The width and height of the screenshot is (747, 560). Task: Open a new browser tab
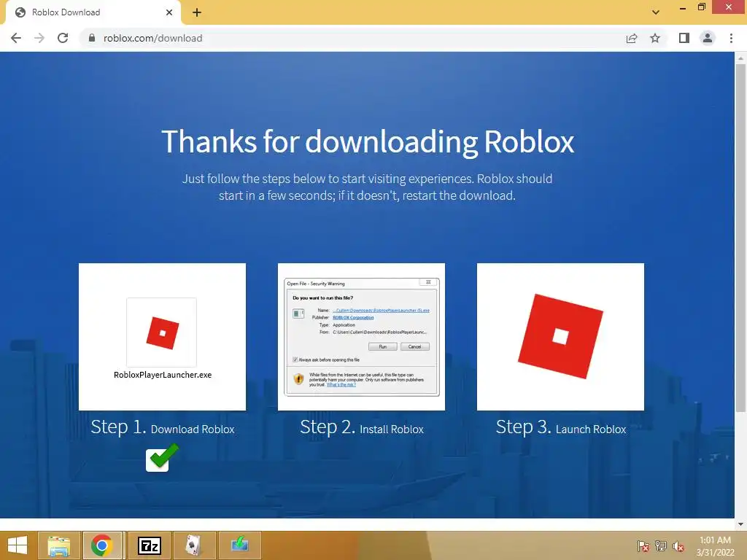click(x=197, y=12)
